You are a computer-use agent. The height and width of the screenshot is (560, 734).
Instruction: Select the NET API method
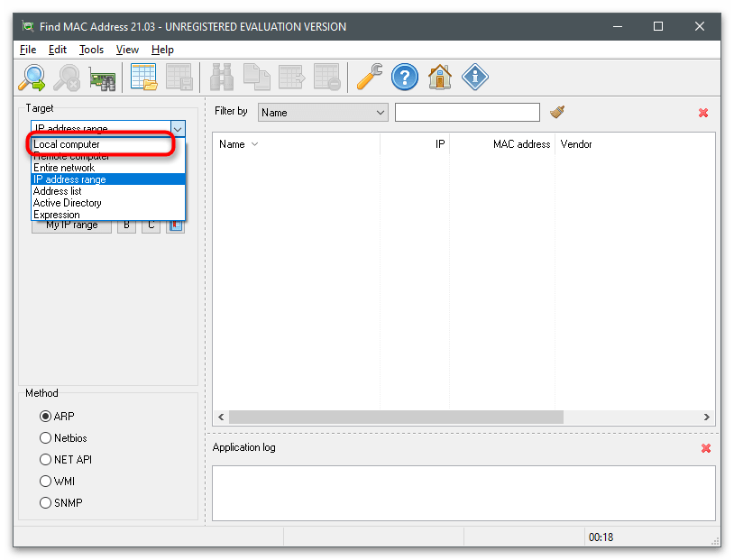pyautogui.click(x=45, y=459)
